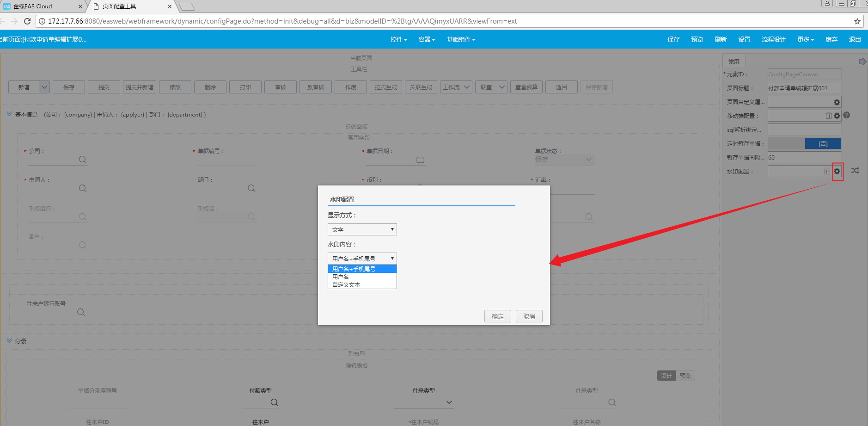Click the help question mark beside 移动端配置
868x426 pixels.
pyautogui.click(x=847, y=115)
